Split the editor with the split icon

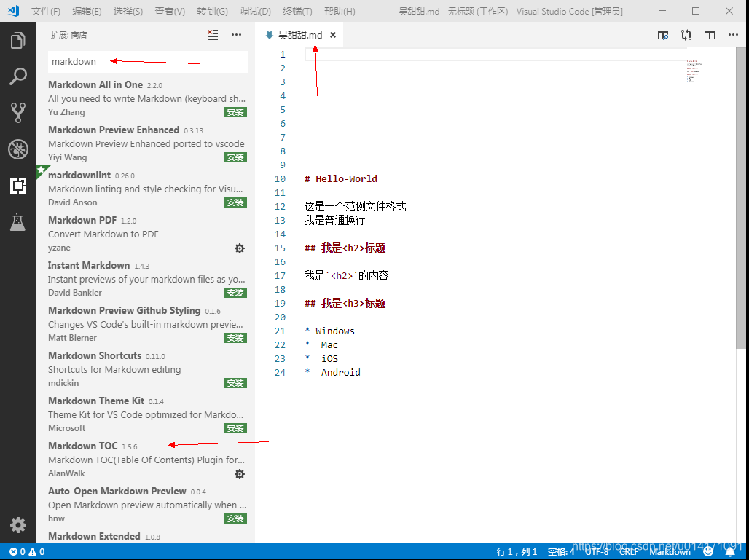[x=710, y=35]
